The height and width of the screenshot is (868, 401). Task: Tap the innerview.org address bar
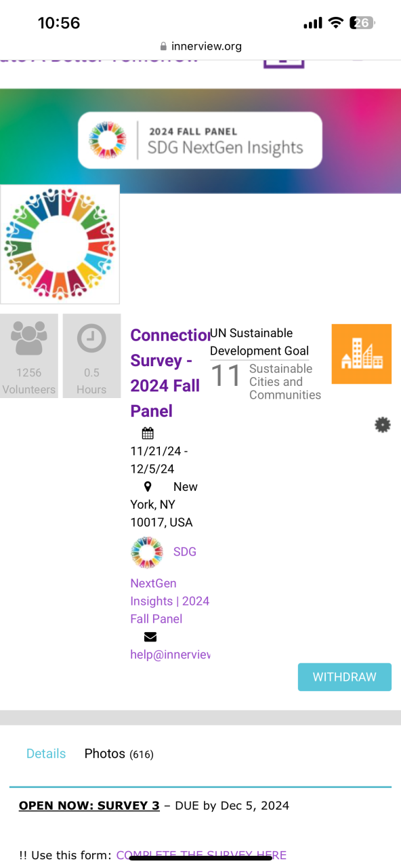(200, 47)
